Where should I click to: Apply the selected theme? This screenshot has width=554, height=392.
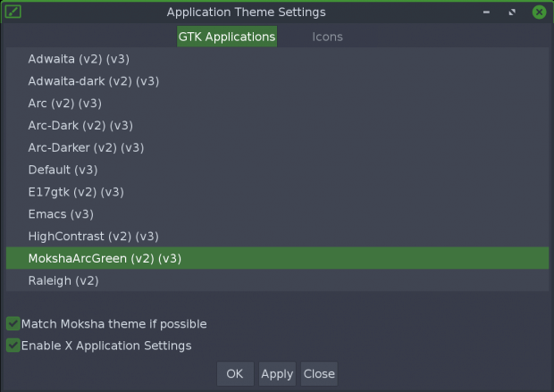[x=277, y=373]
